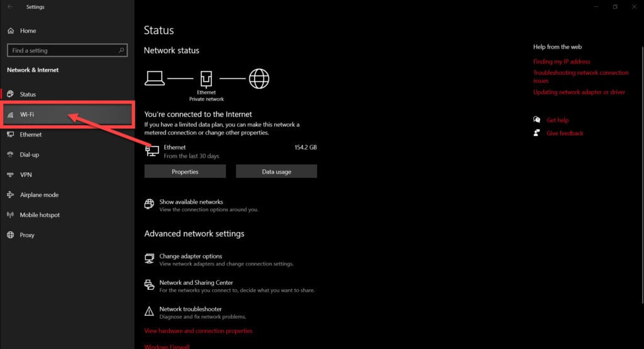The height and width of the screenshot is (349, 644).
Task: Open the Ethernet settings page
Action: tap(67, 135)
